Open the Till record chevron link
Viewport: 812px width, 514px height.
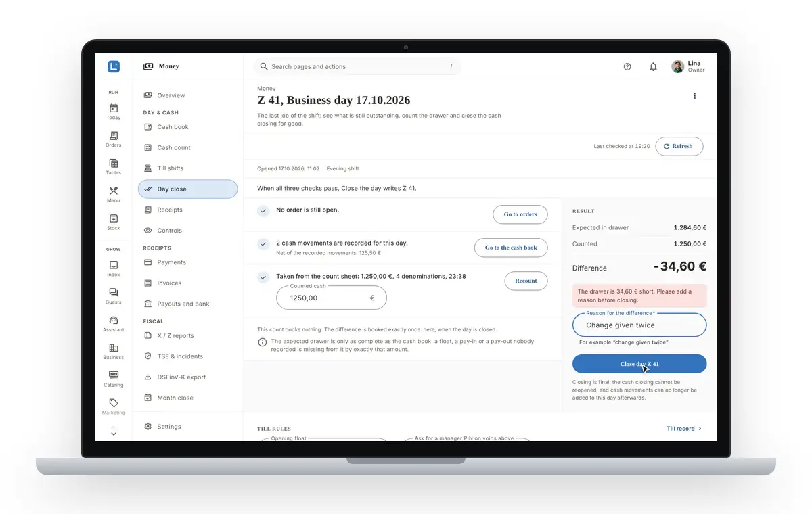(684, 428)
